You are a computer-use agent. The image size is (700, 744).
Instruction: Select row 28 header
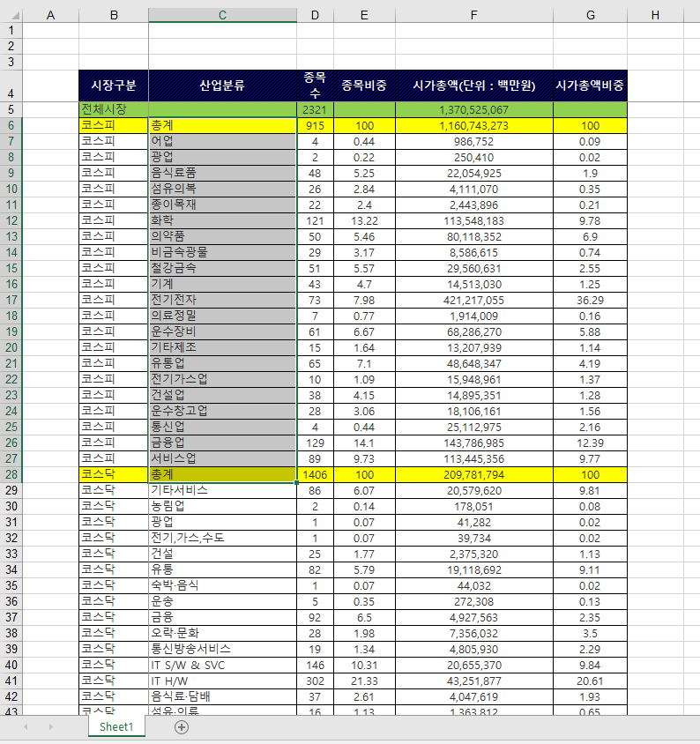pyautogui.click(x=11, y=474)
